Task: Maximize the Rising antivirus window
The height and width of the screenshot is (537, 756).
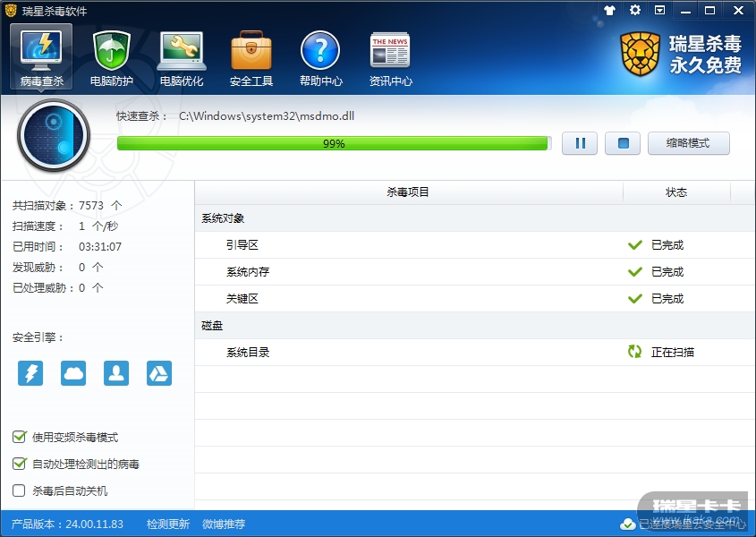Action: coord(709,10)
